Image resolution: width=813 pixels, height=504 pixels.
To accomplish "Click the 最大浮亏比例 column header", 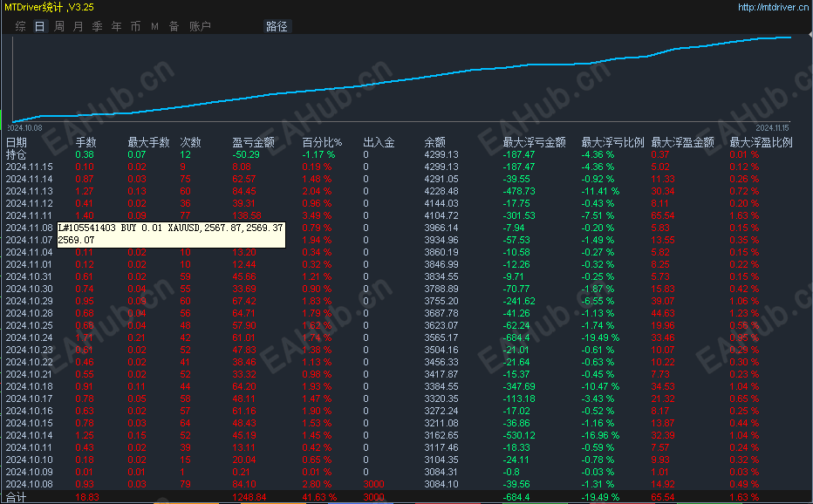I will click(x=613, y=142).
